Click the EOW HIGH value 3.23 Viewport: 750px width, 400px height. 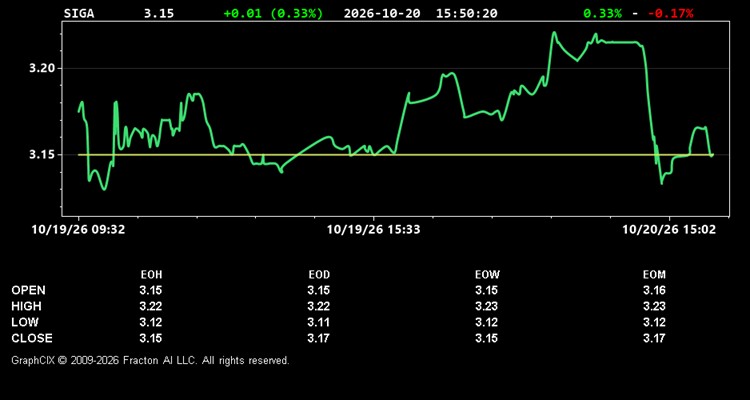(x=486, y=306)
